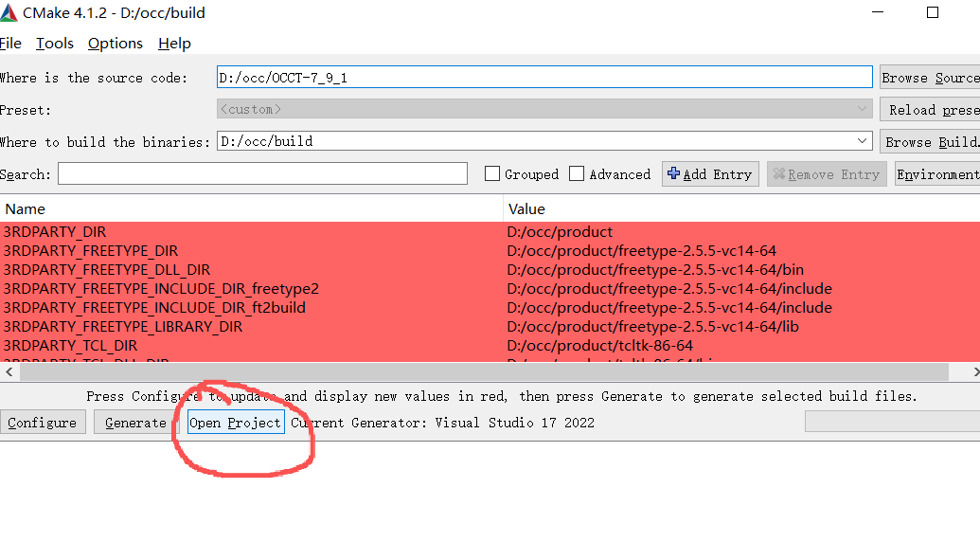The image size is (980, 560).
Task: Open the Tools menu
Action: [54, 43]
